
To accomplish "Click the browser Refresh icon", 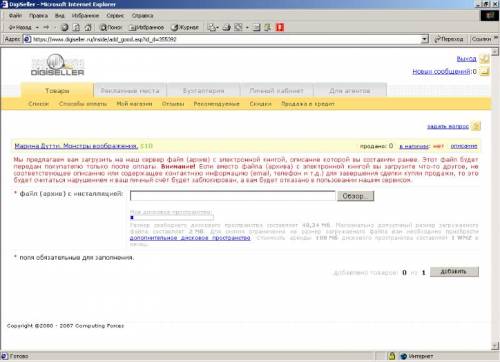I will coord(76,27).
